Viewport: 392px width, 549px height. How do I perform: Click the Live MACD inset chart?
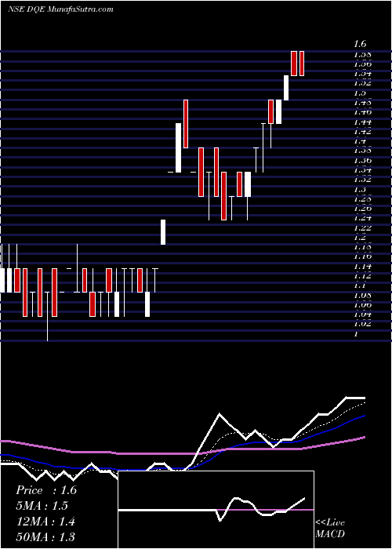point(216,510)
